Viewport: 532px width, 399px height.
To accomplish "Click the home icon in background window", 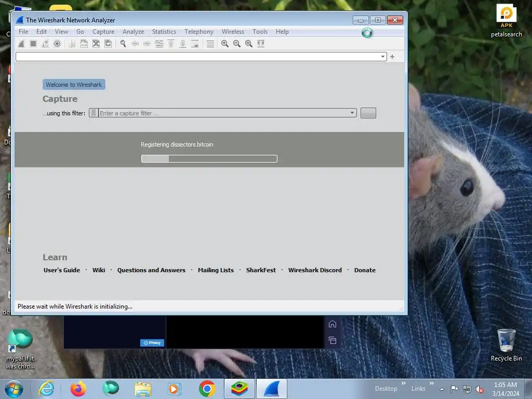I will coord(332,324).
